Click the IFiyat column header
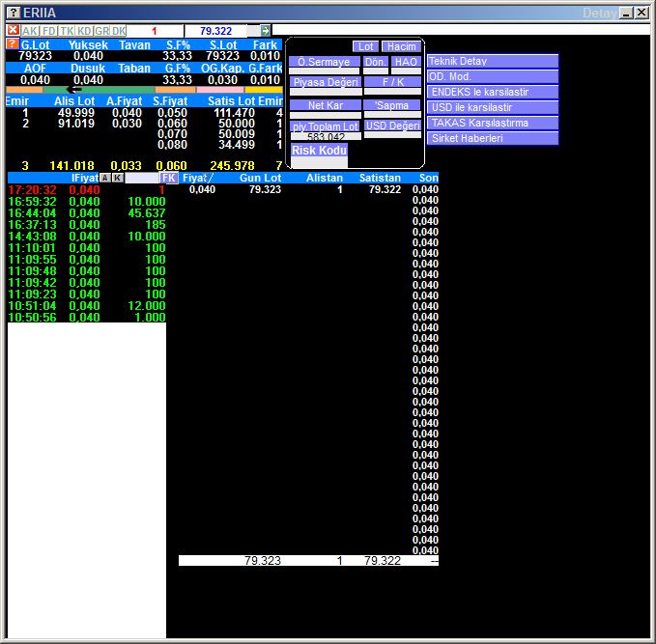This screenshot has height=644, width=656. (x=85, y=178)
